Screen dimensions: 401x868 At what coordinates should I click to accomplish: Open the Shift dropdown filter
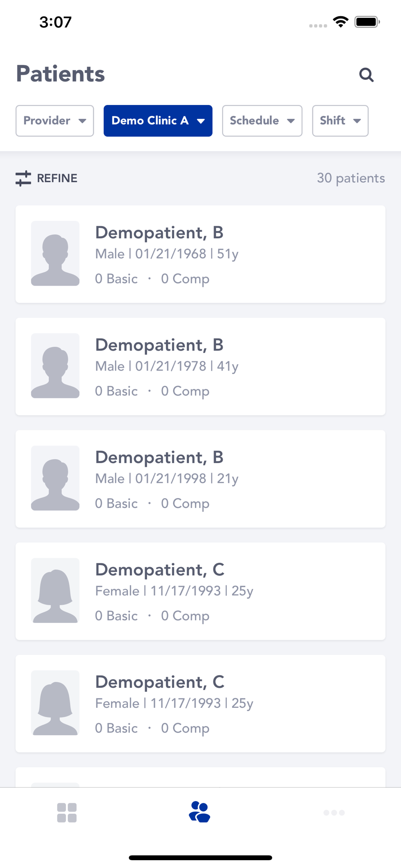point(340,121)
